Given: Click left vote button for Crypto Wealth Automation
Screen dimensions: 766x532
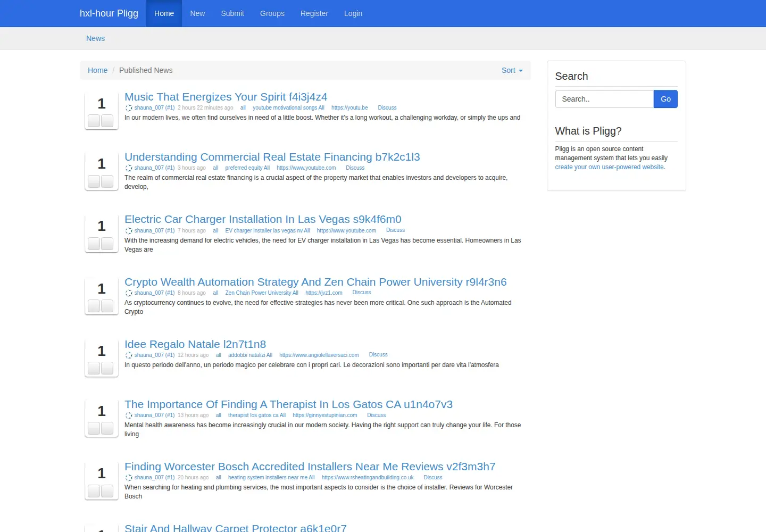Looking at the screenshot, I should point(94,306).
